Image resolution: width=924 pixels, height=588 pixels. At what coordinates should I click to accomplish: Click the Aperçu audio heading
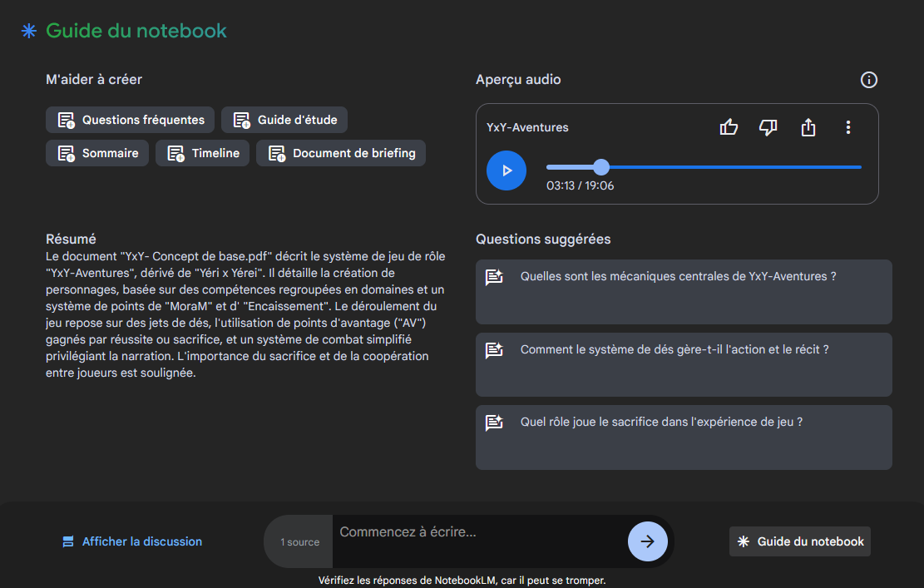click(518, 80)
